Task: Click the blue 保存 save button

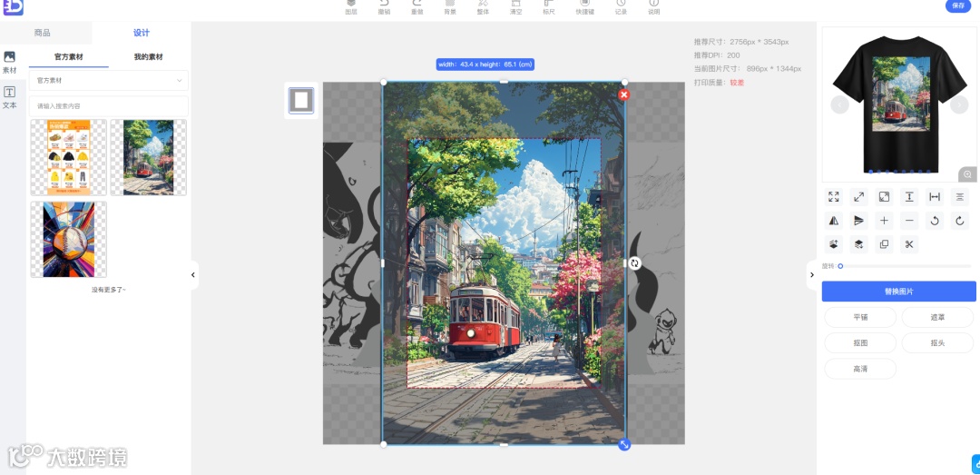Action: pyautogui.click(x=958, y=5)
